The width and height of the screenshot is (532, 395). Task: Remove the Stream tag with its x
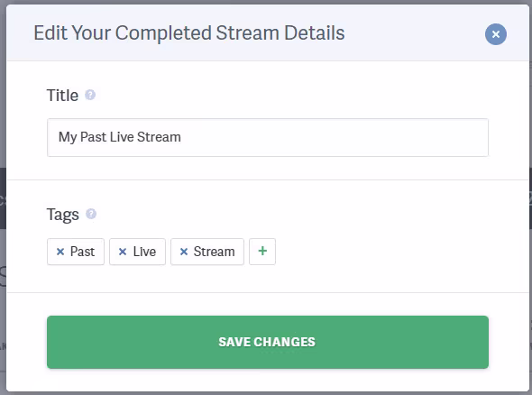pos(184,252)
